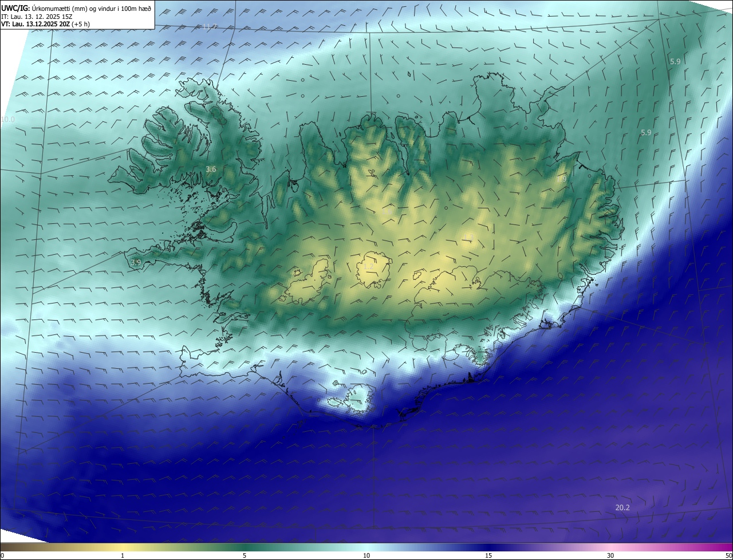Click the 30 tick label on the color scale
The height and width of the screenshot is (560, 733).
pyautogui.click(x=610, y=555)
